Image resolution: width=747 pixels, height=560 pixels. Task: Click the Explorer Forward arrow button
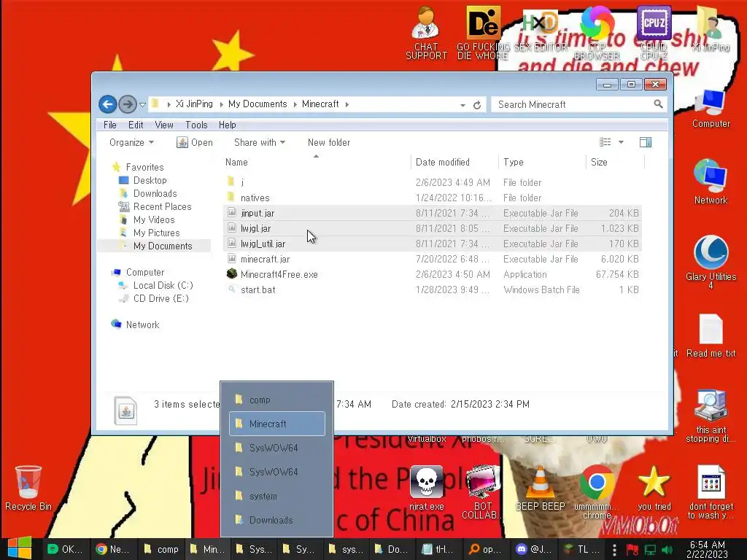[127, 104]
